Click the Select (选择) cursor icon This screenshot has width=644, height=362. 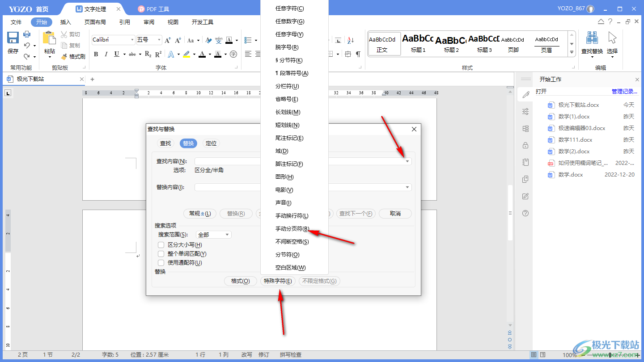[612, 38]
